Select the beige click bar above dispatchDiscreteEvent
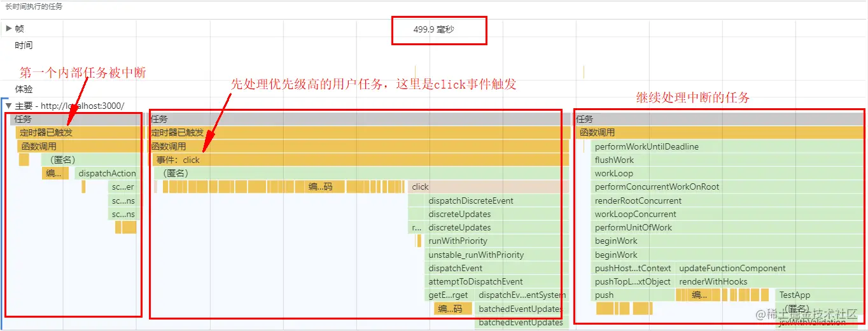The image size is (868, 331). tap(488, 187)
